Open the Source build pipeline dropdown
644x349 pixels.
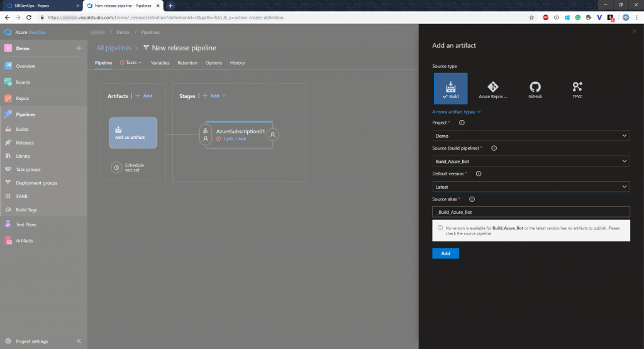[531, 161]
